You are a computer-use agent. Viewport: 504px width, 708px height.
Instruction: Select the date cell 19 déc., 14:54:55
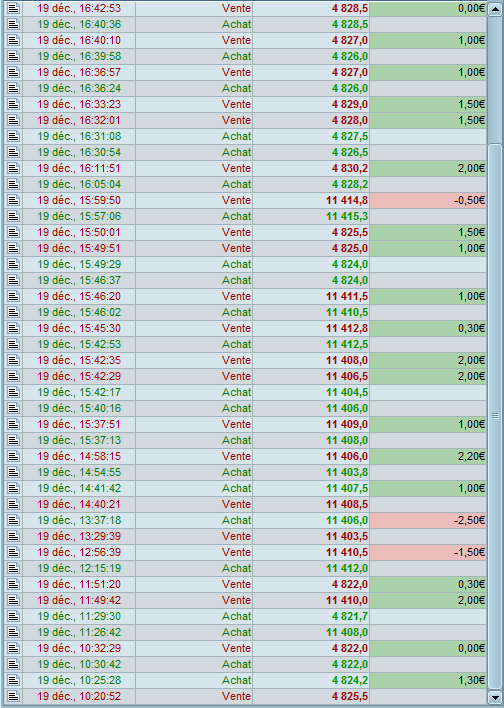click(x=79, y=472)
